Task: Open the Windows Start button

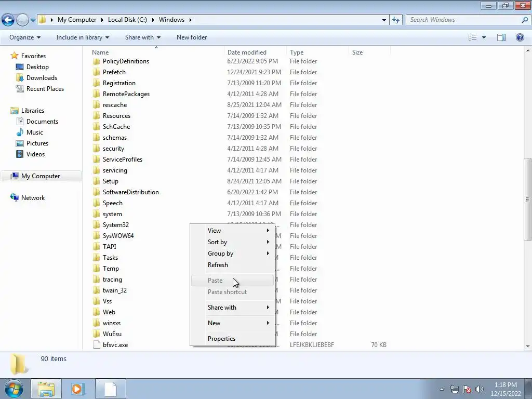Action: click(13, 389)
